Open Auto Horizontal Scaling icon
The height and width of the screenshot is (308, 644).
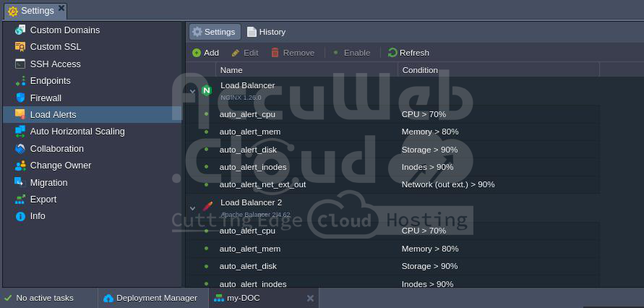tap(20, 131)
